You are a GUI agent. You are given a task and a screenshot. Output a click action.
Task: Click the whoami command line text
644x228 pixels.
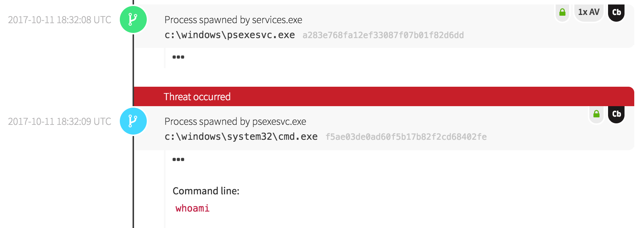(x=192, y=208)
